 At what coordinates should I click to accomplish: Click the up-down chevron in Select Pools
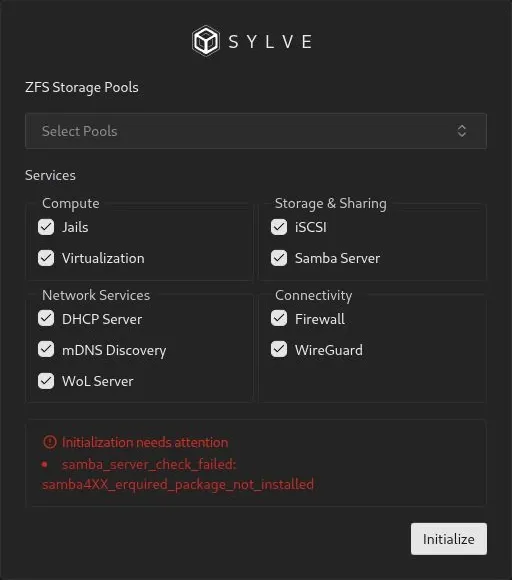(462, 131)
